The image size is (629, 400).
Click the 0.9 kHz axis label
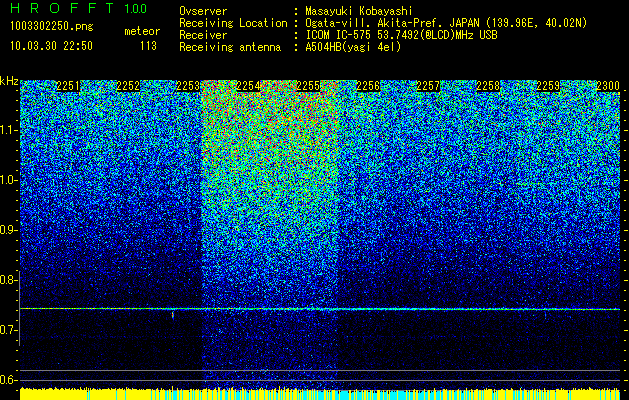(x=8, y=230)
